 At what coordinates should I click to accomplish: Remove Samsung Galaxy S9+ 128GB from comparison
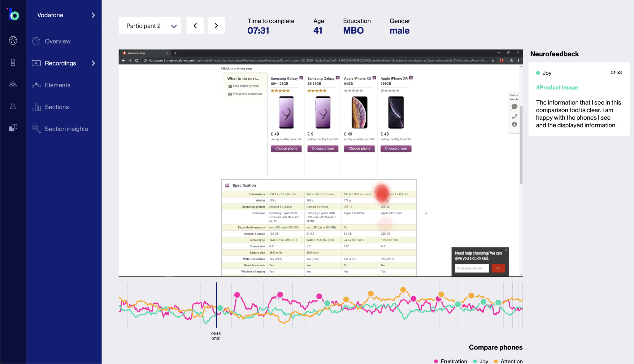(301, 78)
